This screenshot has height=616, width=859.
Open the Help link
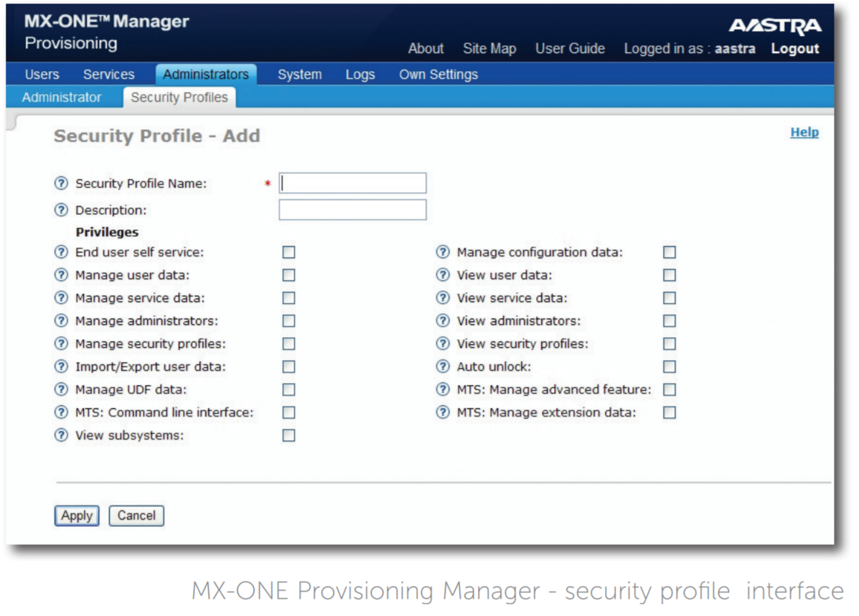click(805, 133)
